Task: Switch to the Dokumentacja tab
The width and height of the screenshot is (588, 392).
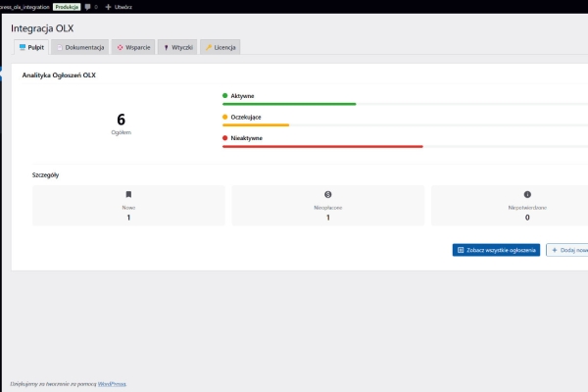Action: coord(80,47)
